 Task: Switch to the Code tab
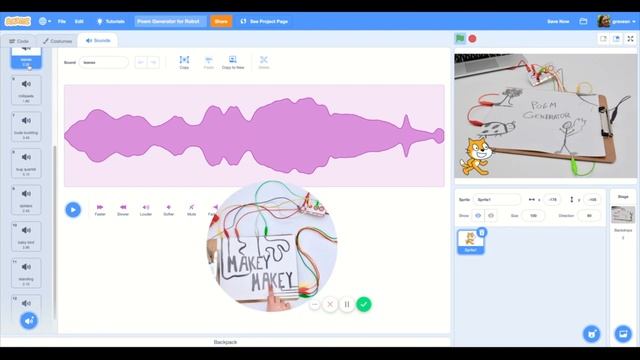click(x=19, y=41)
